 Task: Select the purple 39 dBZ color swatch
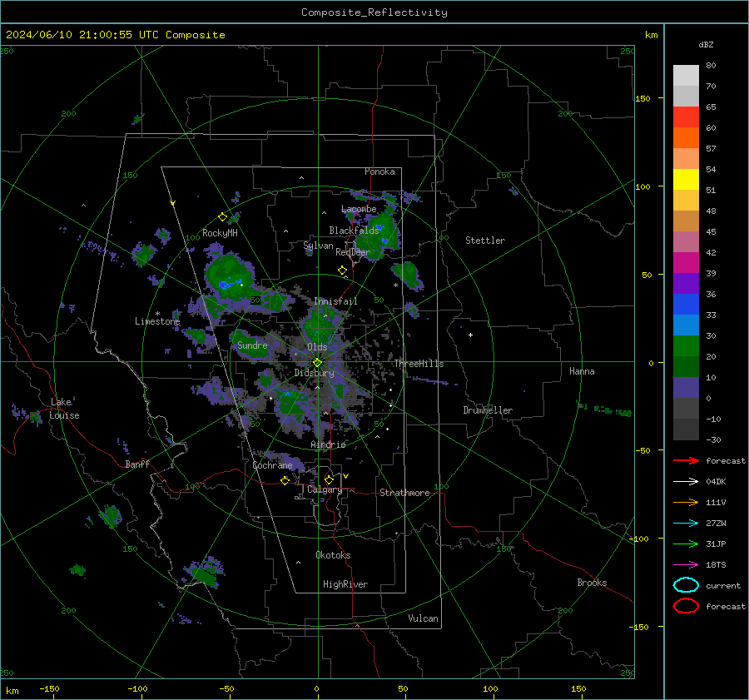[x=686, y=283]
